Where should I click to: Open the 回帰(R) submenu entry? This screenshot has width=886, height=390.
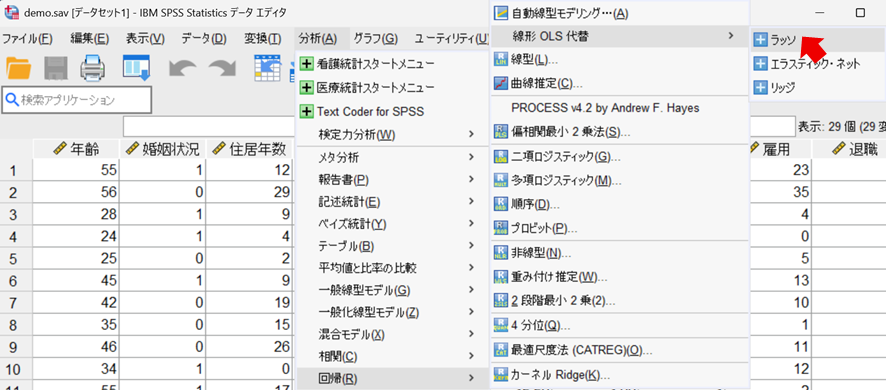[392, 378]
